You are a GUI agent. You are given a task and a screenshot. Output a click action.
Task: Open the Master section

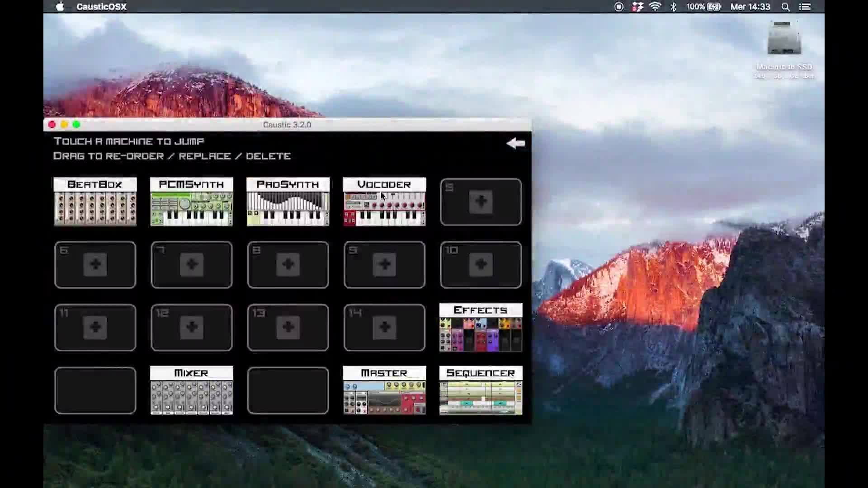(x=384, y=390)
